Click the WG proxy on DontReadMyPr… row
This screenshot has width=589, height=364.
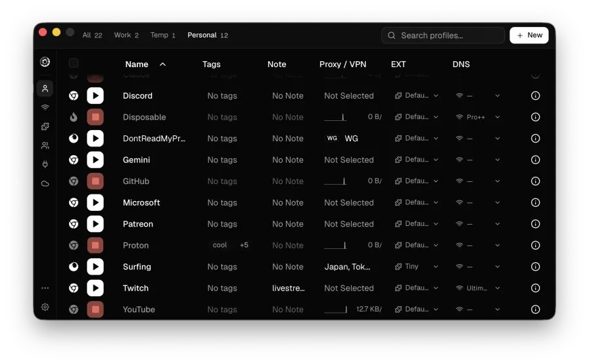pyautogui.click(x=341, y=139)
